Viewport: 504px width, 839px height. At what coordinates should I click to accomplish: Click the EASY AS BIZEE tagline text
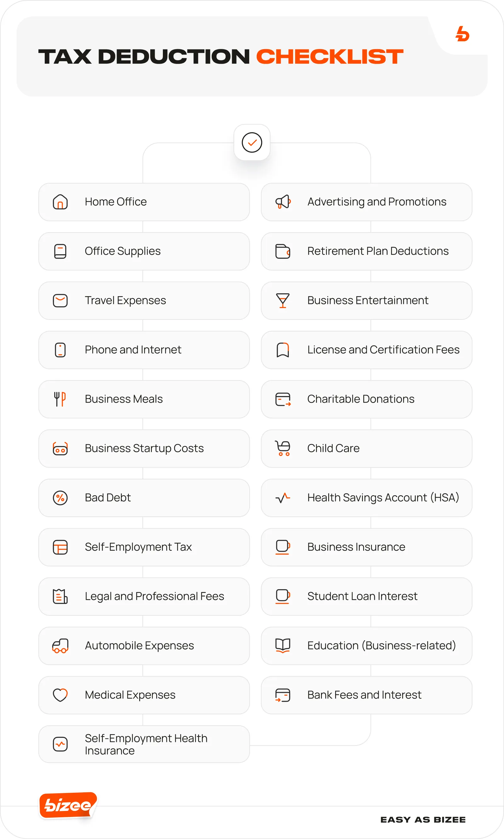[x=423, y=820]
